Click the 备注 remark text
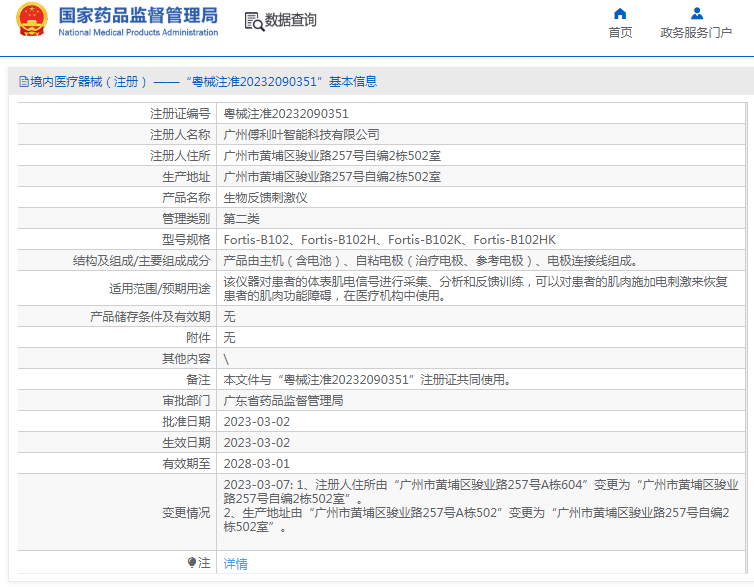754x587 pixels. 367,380
